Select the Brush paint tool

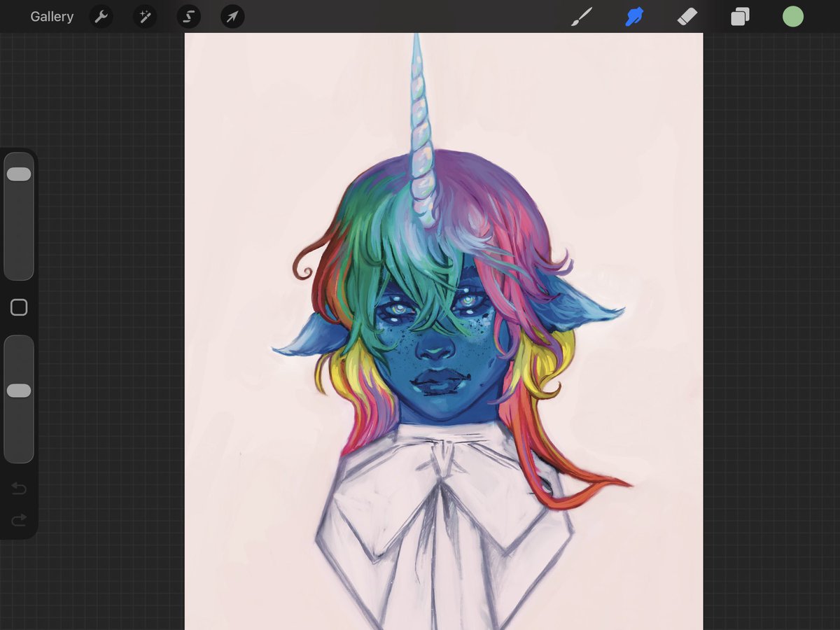point(581,17)
